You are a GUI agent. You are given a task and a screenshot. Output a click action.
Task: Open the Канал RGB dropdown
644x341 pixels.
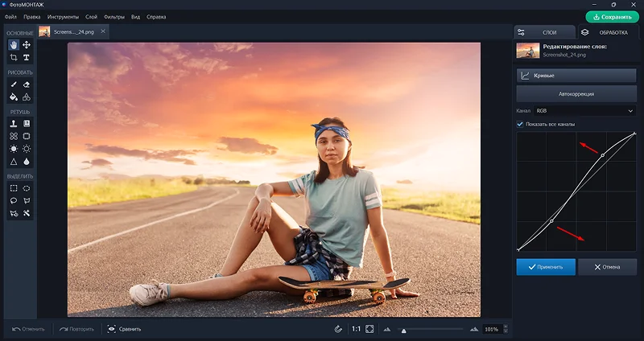pos(584,111)
